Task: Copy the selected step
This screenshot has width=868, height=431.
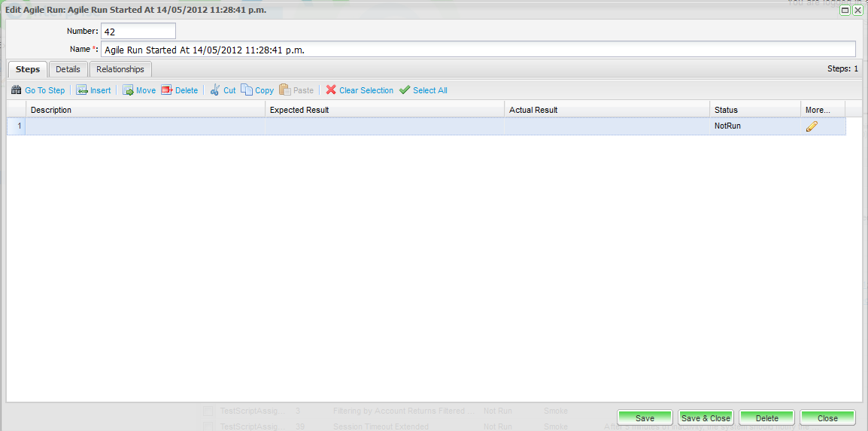Action: (x=247, y=90)
